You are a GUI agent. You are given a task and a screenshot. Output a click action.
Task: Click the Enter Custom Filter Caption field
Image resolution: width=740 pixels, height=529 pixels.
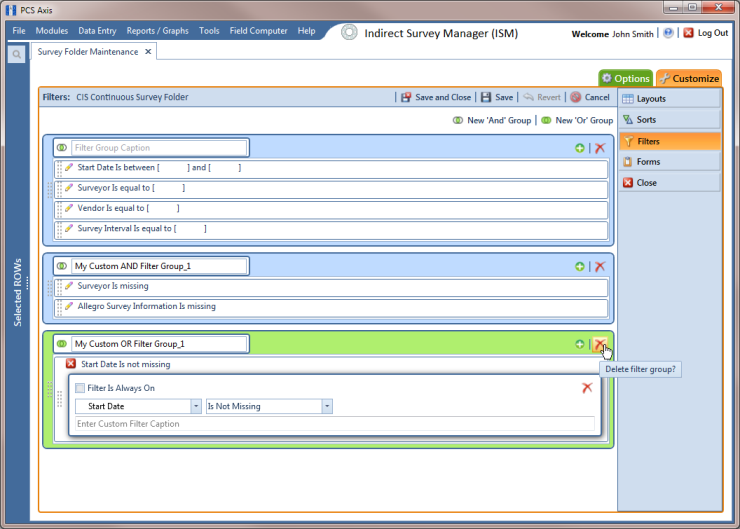[335, 424]
